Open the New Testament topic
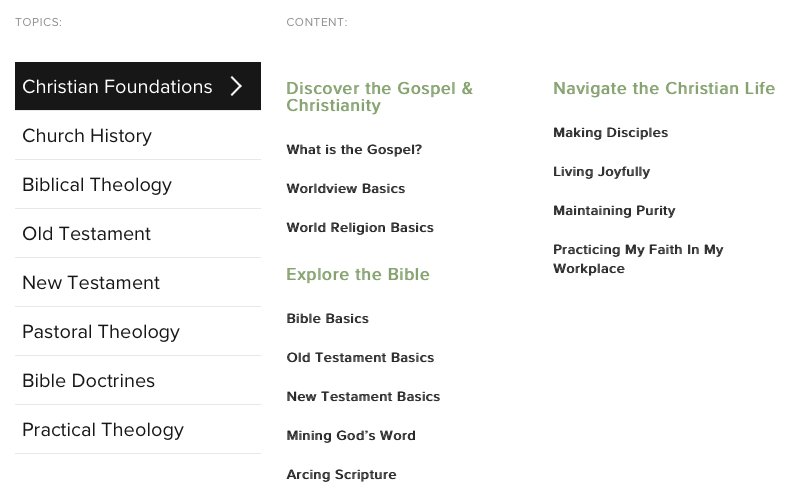The height and width of the screenshot is (504, 796). point(91,283)
